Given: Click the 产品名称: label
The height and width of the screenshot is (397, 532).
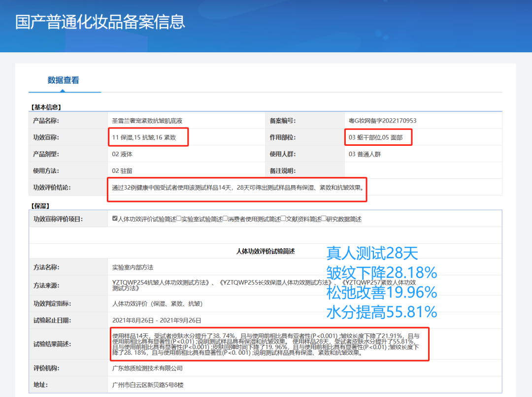Looking at the screenshot, I should click(x=46, y=121).
